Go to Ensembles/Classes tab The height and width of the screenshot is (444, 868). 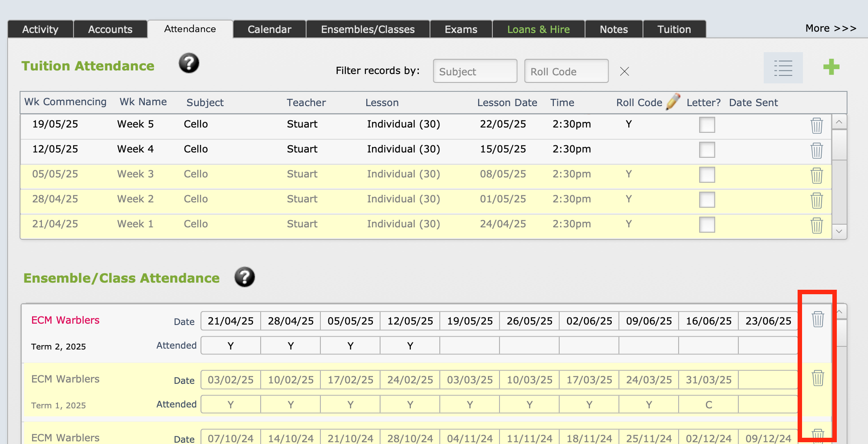pos(368,29)
